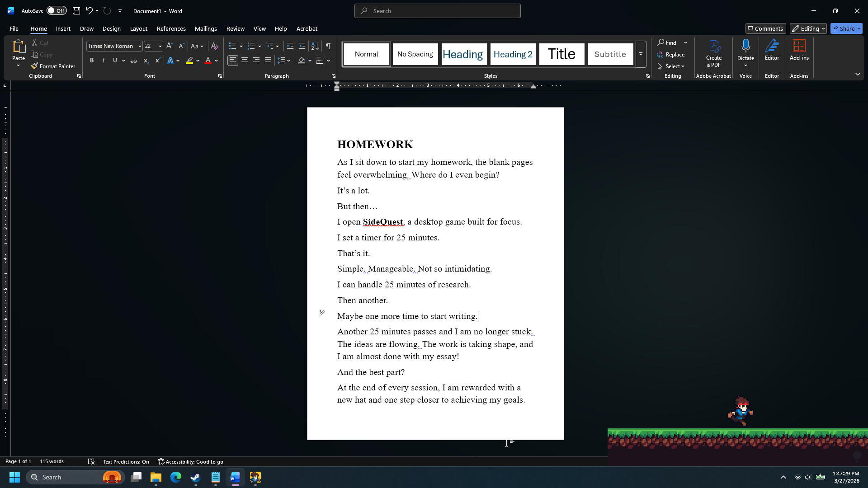Apply italic formatting

(x=103, y=60)
